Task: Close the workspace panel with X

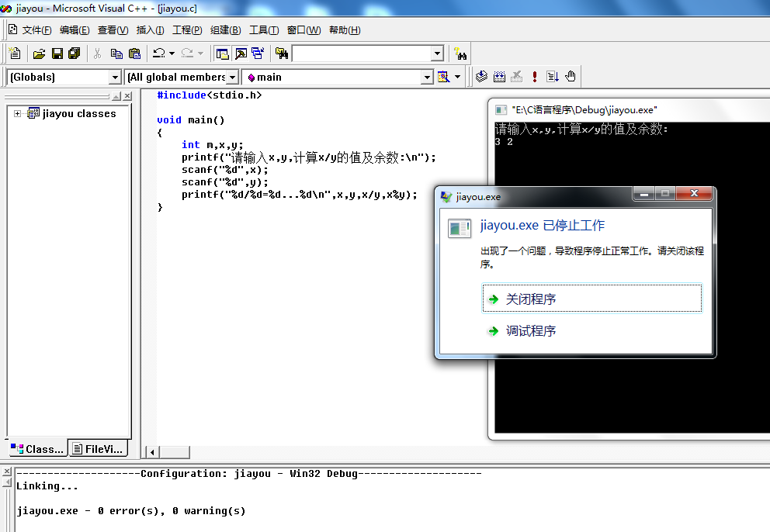Action: pyautogui.click(x=127, y=96)
